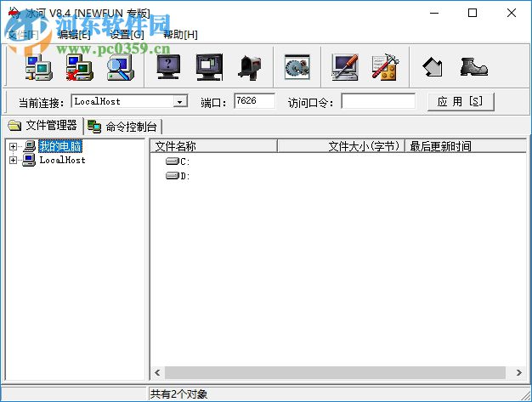Image resolution: width=532 pixels, height=402 pixels.
Task: Click the 端口 field showing 7626
Action: coord(254,101)
